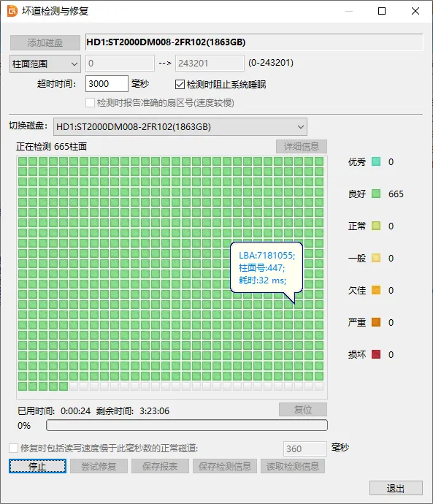Click the 停止 button
This screenshot has height=504, width=433.
click(37, 466)
